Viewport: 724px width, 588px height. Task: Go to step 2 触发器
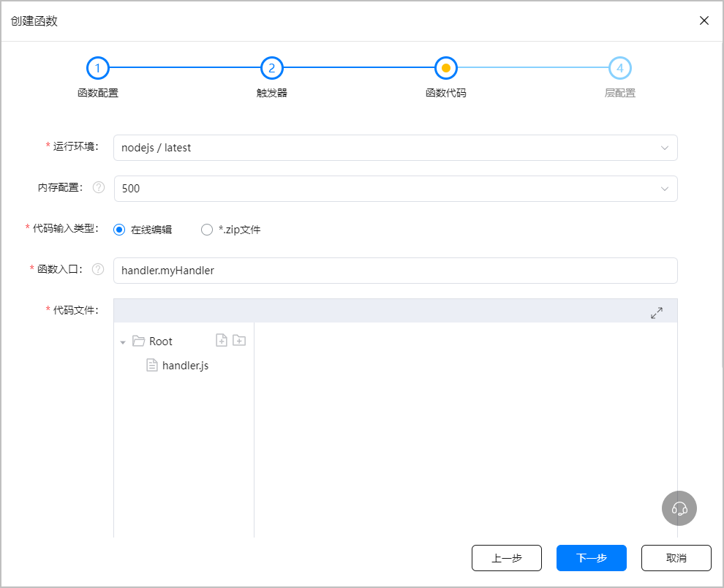tap(271, 69)
